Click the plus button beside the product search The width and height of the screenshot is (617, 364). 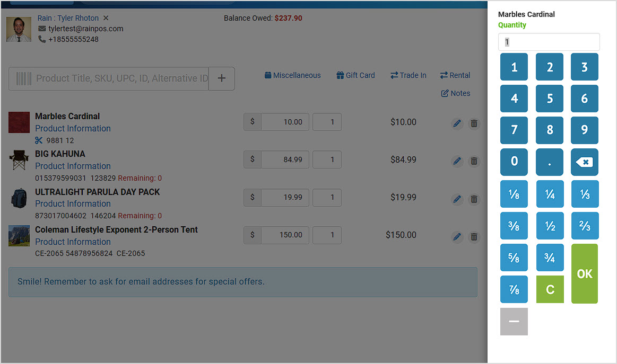point(222,78)
